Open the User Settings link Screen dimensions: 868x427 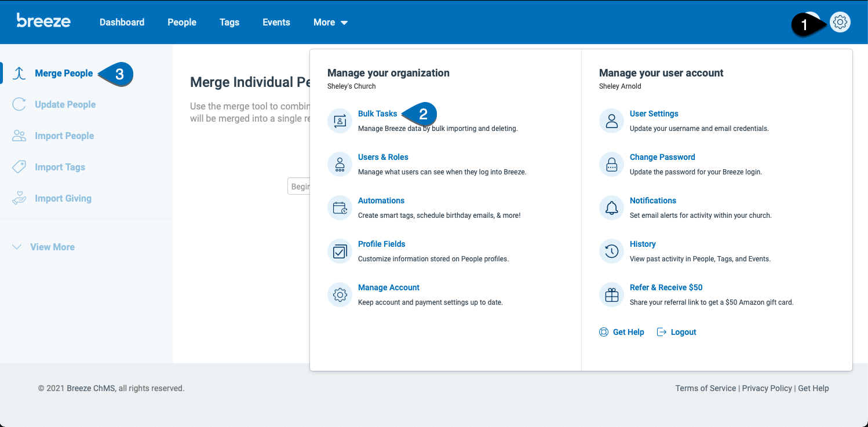654,114
